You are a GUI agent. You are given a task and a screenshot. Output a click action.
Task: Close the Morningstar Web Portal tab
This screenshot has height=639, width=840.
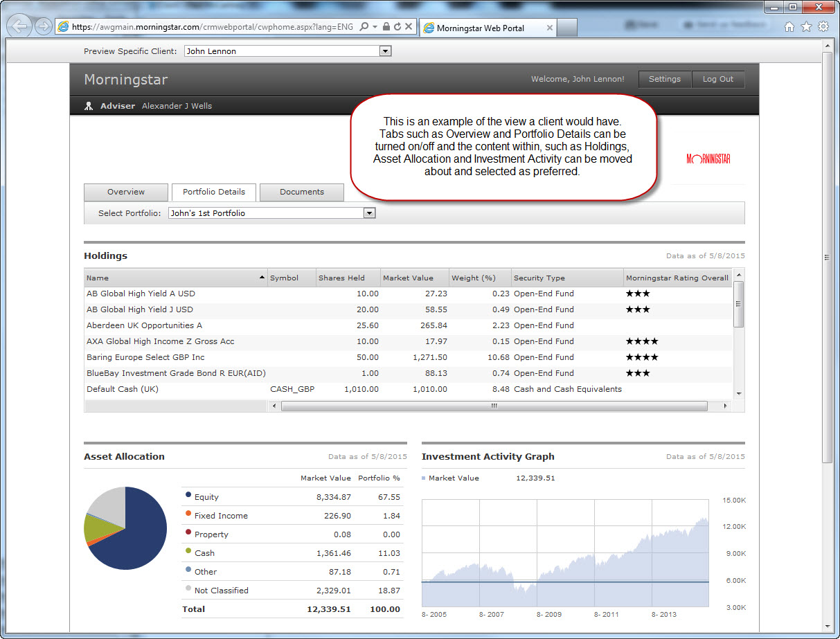click(x=550, y=28)
